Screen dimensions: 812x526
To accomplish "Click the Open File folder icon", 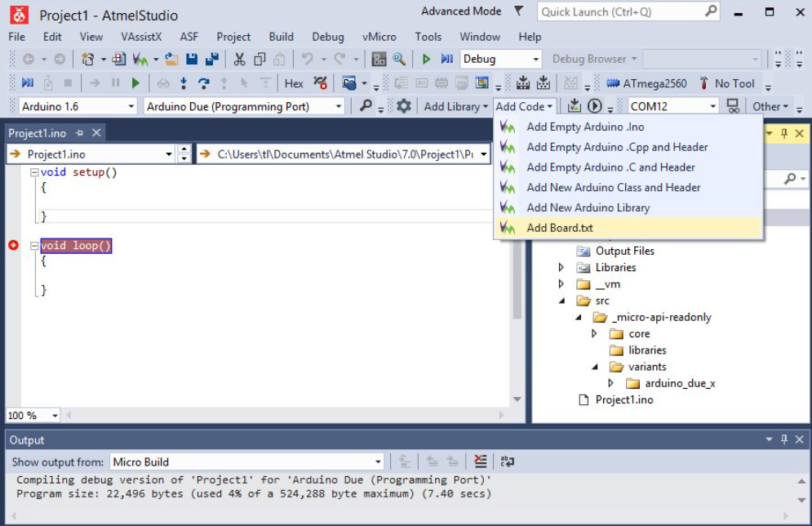I will [171, 59].
